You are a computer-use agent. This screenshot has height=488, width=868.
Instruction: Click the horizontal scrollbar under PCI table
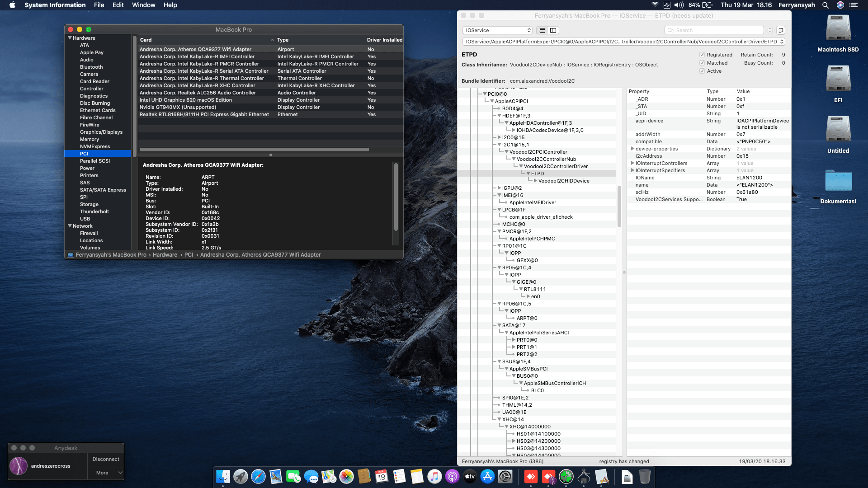(255, 150)
